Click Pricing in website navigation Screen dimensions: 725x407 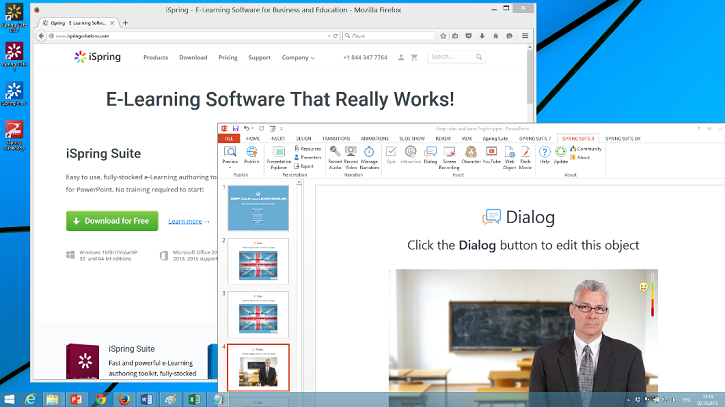[x=228, y=57]
